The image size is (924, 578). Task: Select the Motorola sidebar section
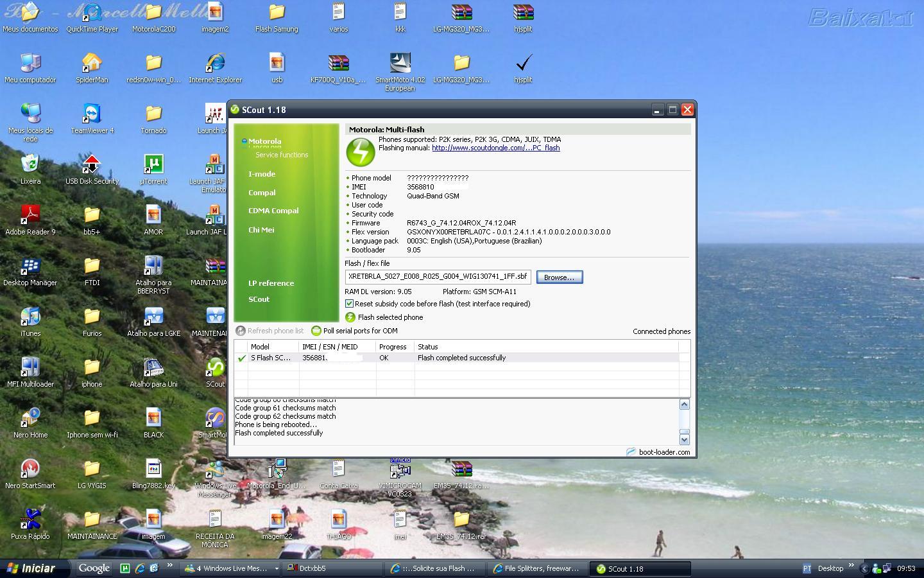pos(264,141)
